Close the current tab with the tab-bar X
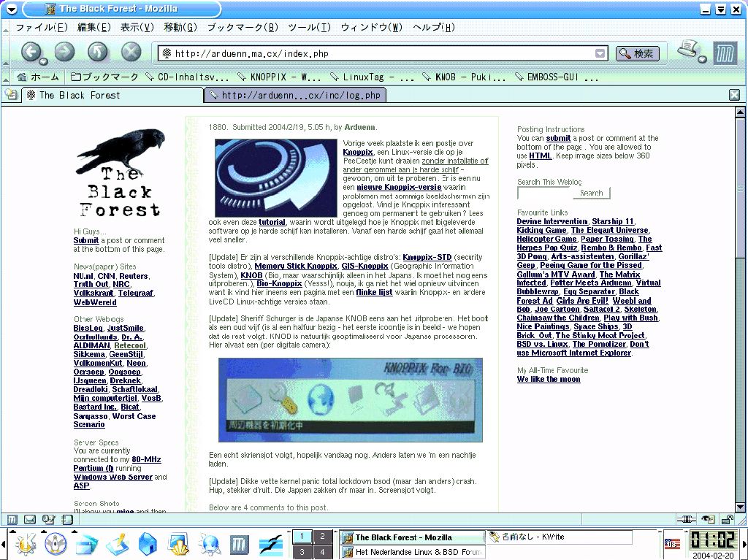The image size is (748, 560). point(735,95)
